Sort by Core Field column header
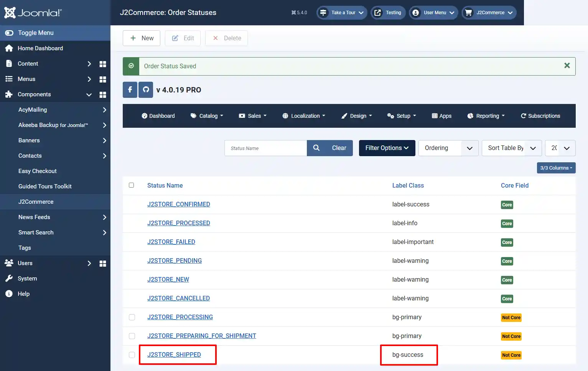 pos(515,186)
